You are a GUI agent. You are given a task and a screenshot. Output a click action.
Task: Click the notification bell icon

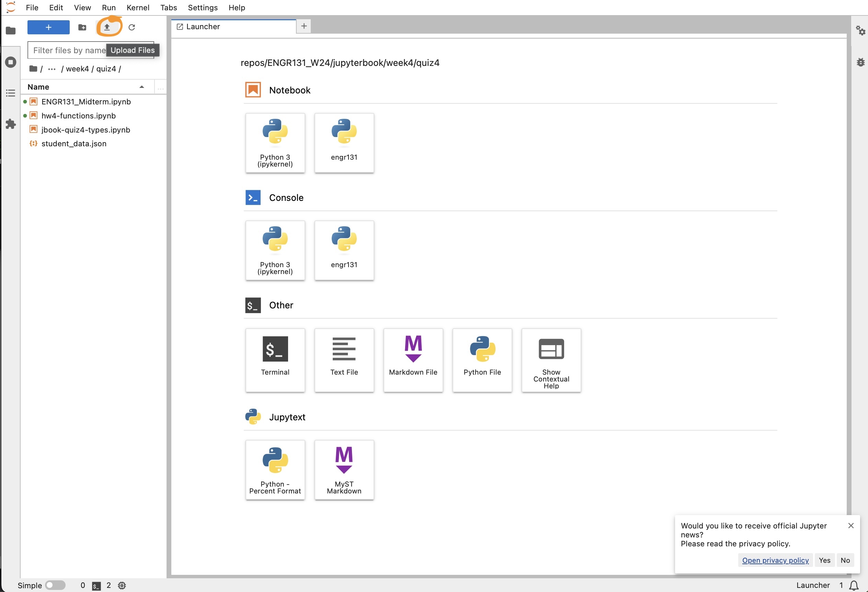(x=854, y=585)
